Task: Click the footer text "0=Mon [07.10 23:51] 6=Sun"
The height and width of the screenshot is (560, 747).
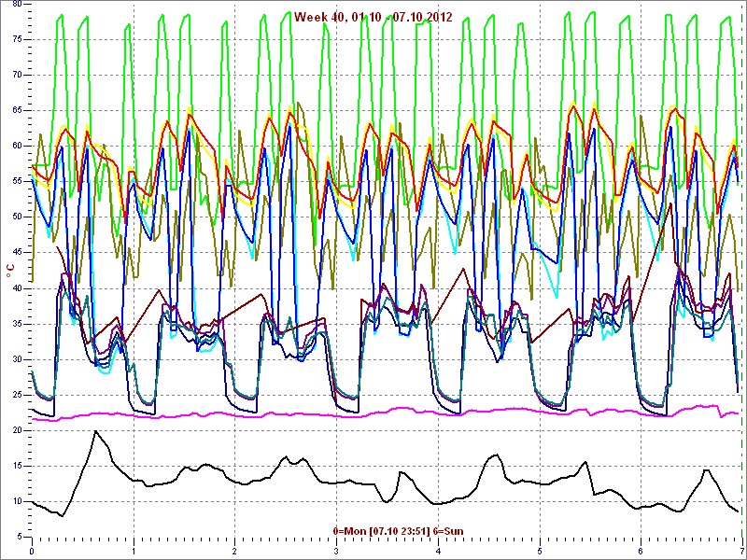Action: click(399, 531)
